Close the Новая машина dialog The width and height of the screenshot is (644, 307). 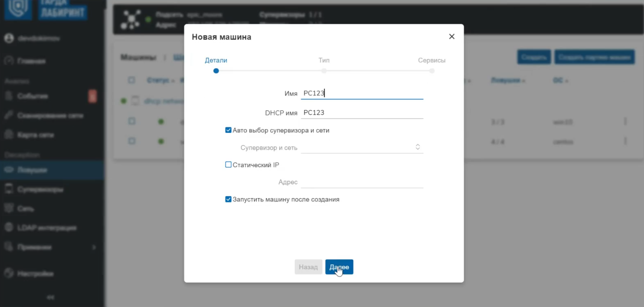click(x=452, y=37)
